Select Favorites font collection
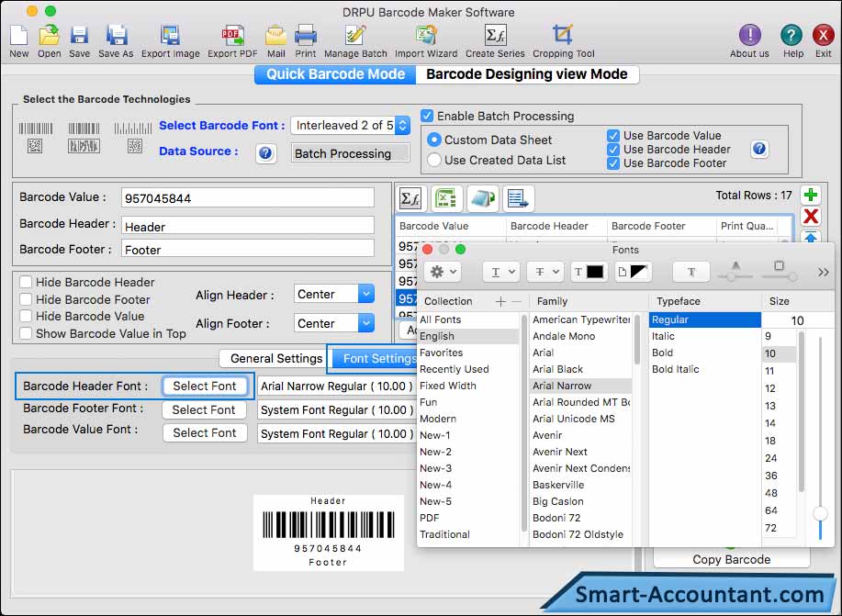 click(442, 353)
